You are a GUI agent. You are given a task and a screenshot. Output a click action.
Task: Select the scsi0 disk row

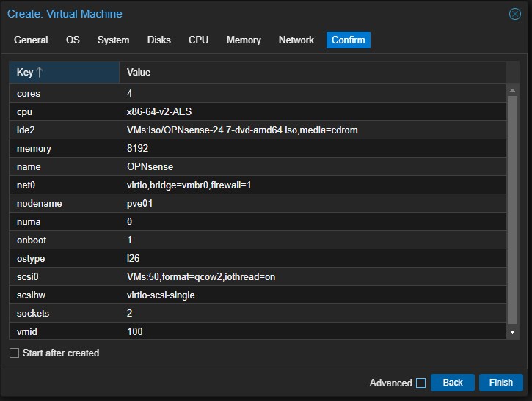tap(257, 276)
